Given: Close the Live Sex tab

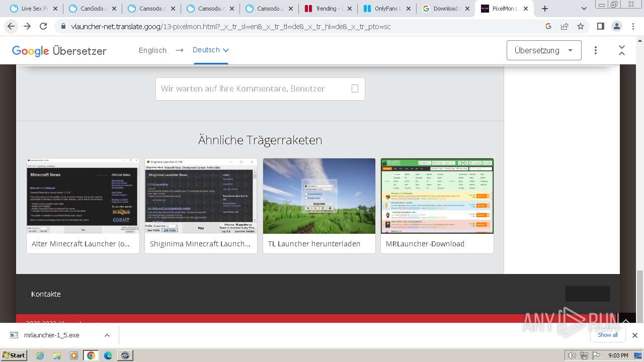Looking at the screenshot, I should coord(55,9).
